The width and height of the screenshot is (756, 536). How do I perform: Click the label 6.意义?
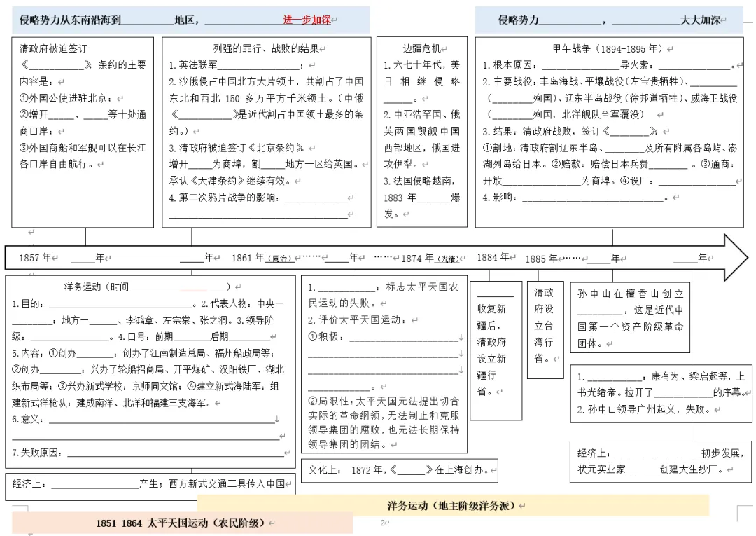pyautogui.click(x=28, y=419)
